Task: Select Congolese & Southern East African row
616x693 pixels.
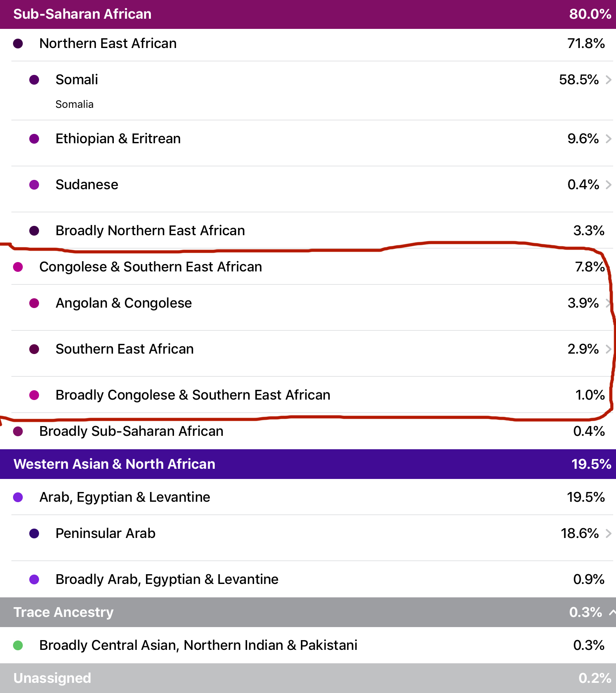Action: click(x=150, y=267)
